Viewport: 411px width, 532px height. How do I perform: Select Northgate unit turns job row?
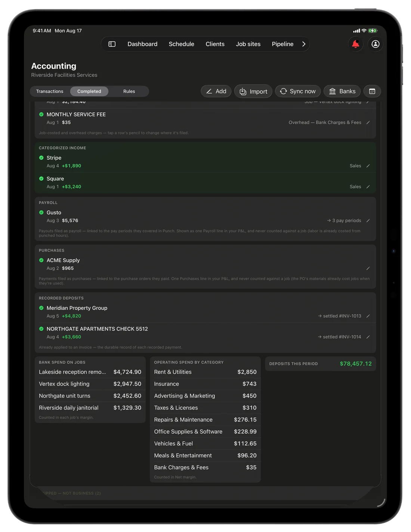coord(90,396)
